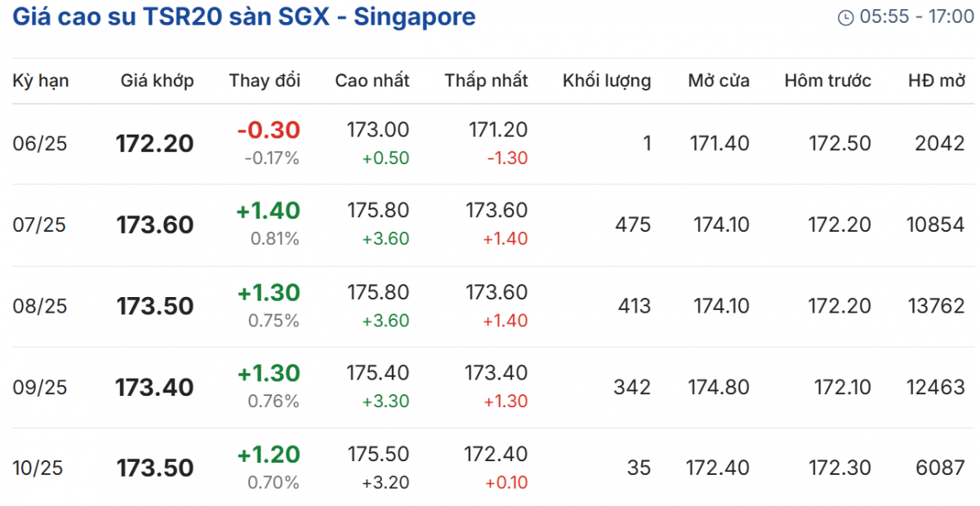
Task: Click the 'Kỳ hạn' column header
Action: click(41, 81)
